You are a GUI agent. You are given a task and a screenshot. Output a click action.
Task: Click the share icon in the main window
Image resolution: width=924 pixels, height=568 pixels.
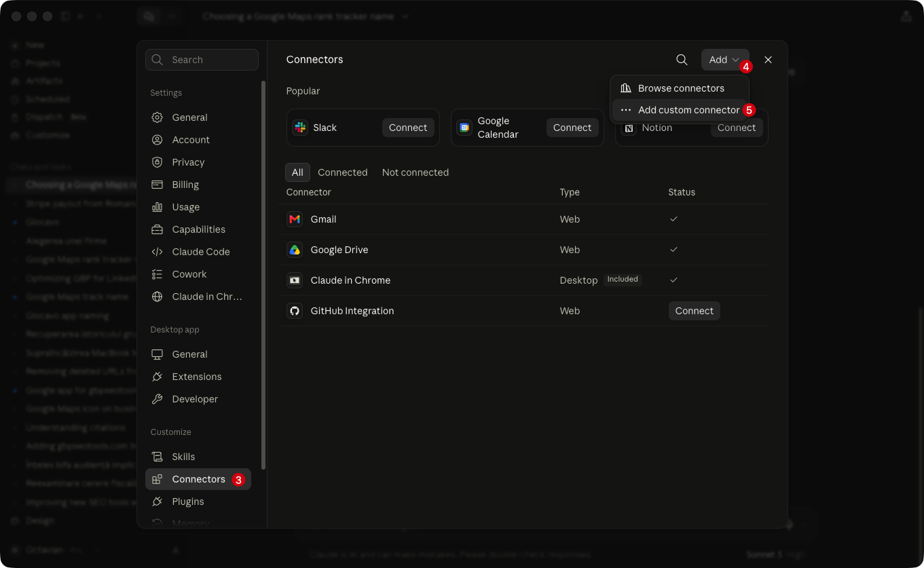click(x=906, y=16)
